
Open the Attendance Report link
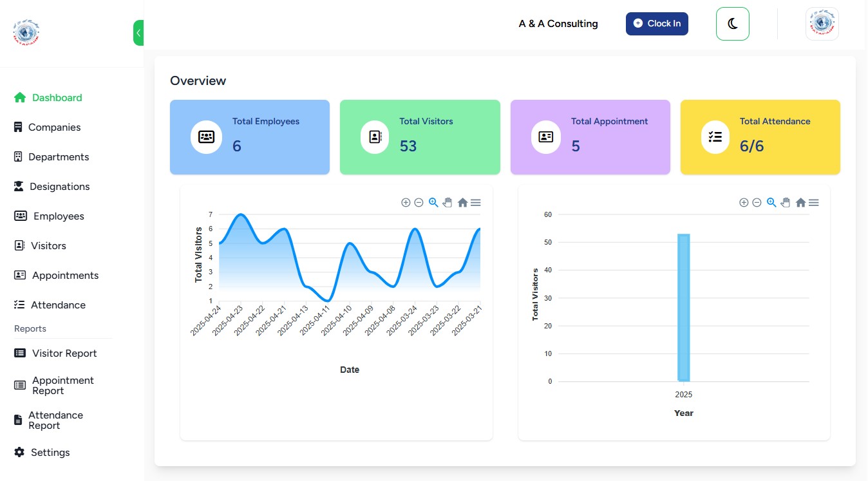pos(55,420)
